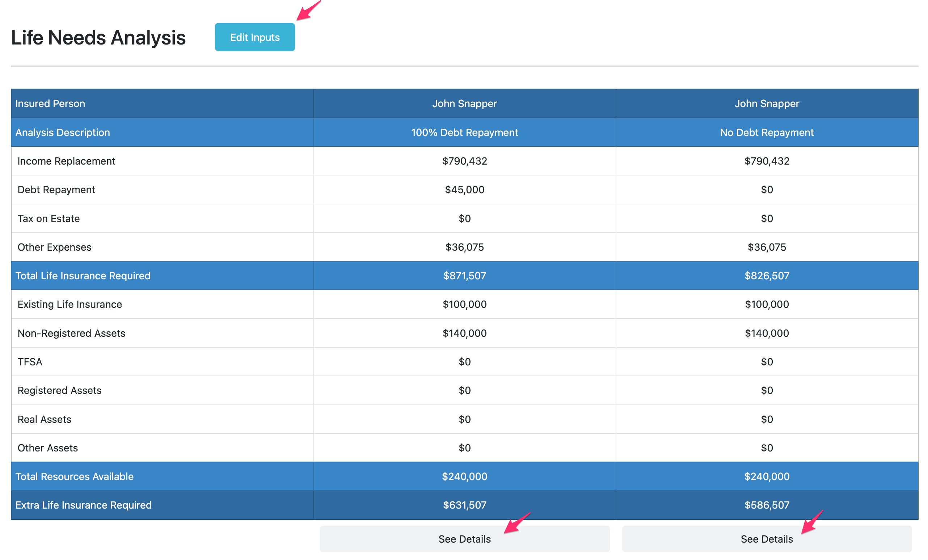Click the $45,000 Debt Repayment value
The image size is (928, 560).
pyautogui.click(x=464, y=190)
